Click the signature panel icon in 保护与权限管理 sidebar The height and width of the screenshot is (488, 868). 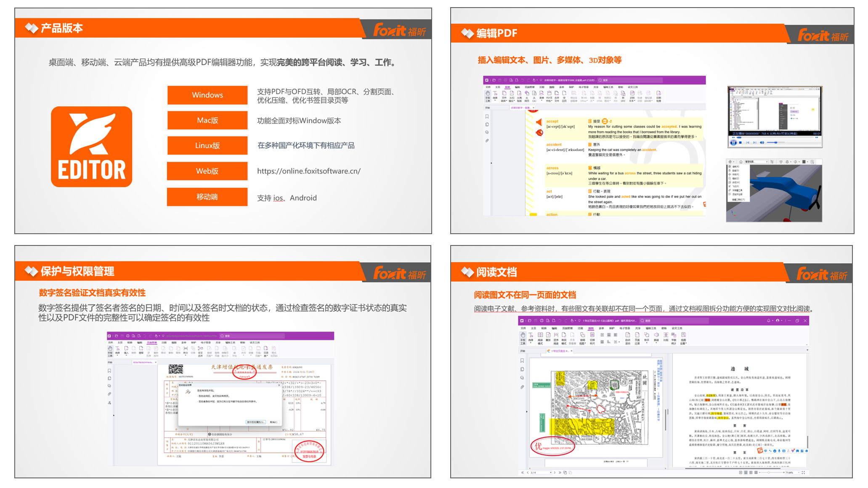point(109,403)
